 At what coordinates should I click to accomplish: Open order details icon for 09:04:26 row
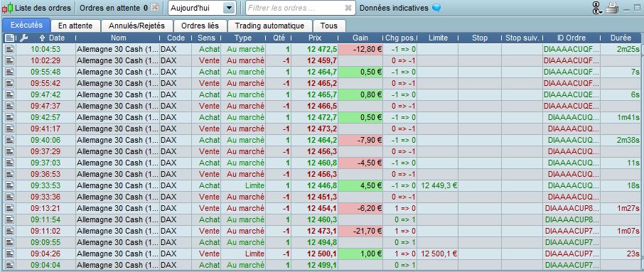click(x=9, y=254)
